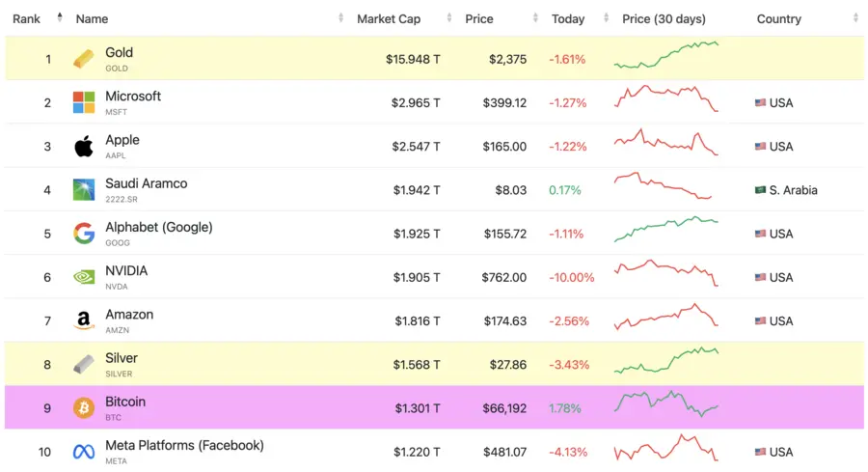Click the Saudi Arabia flag icon
The height and width of the screenshot is (472, 868).
coord(760,190)
